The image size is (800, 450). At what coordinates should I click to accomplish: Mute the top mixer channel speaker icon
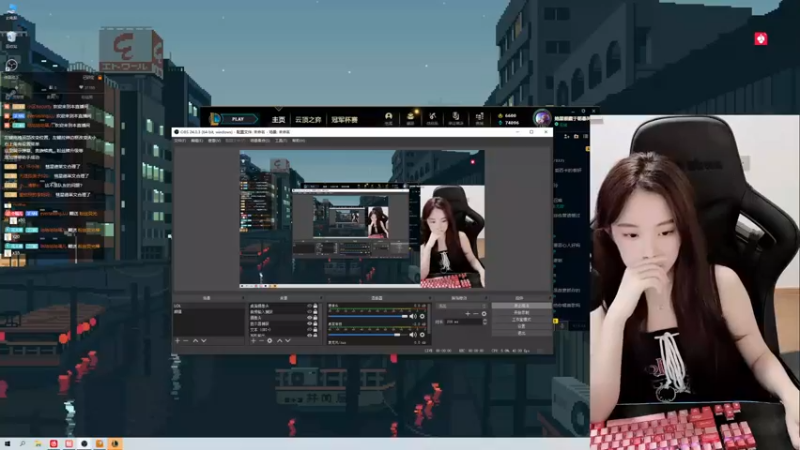pos(413,316)
